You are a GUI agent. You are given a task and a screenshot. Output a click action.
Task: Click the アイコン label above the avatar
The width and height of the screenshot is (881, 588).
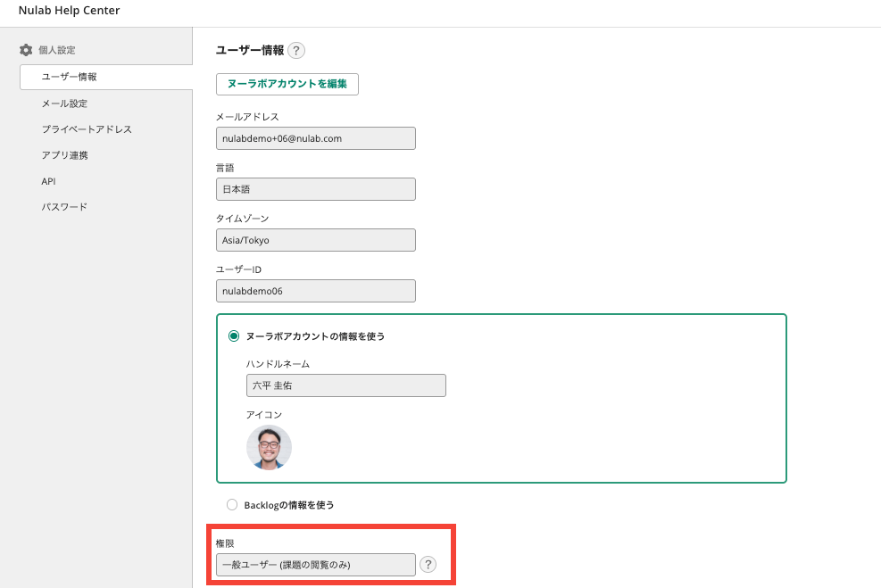(x=263, y=415)
